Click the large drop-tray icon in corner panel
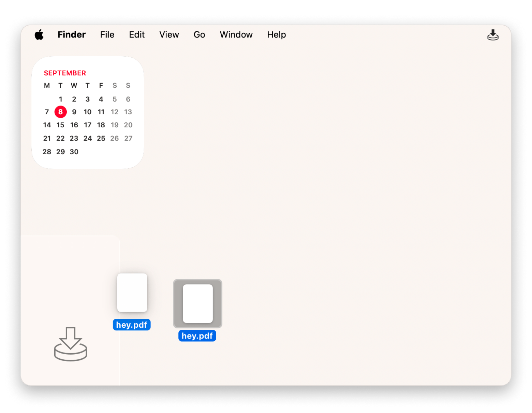Viewport: 532px width, 413px height. tap(71, 344)
